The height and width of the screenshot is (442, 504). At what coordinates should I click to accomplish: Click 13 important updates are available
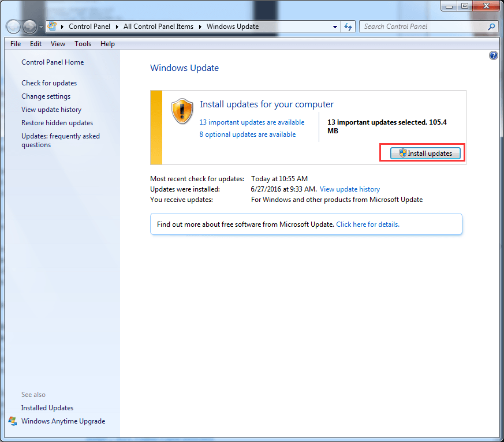click(252, 122)
